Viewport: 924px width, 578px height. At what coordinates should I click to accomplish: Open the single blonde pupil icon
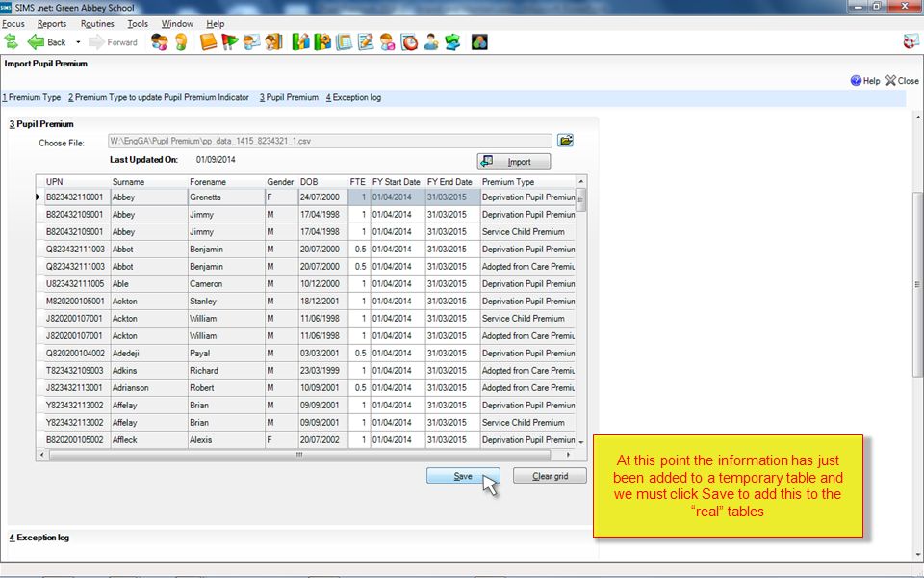[x=181, y=42]
